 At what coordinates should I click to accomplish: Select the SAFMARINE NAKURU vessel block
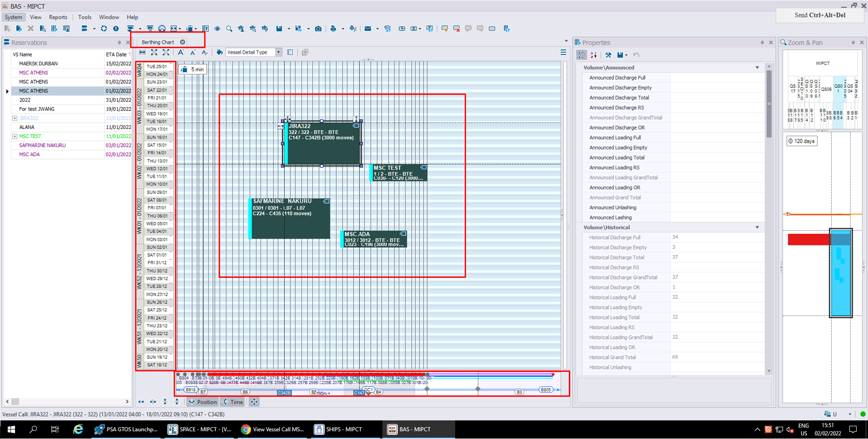point(289,218)
